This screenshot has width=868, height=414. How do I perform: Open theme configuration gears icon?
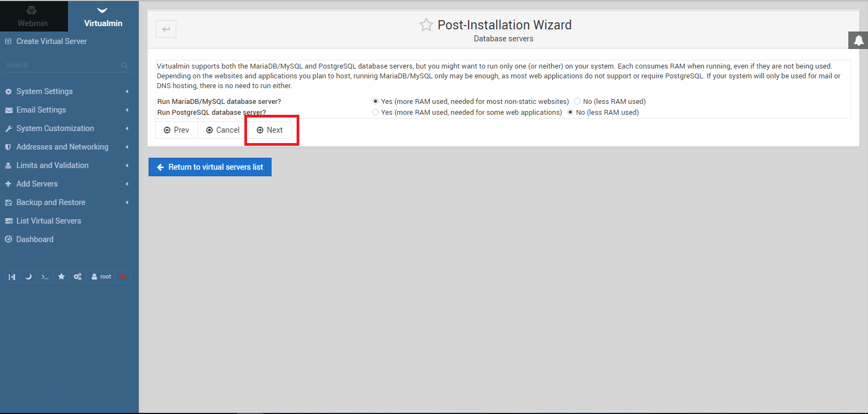[x=78, y=277]
